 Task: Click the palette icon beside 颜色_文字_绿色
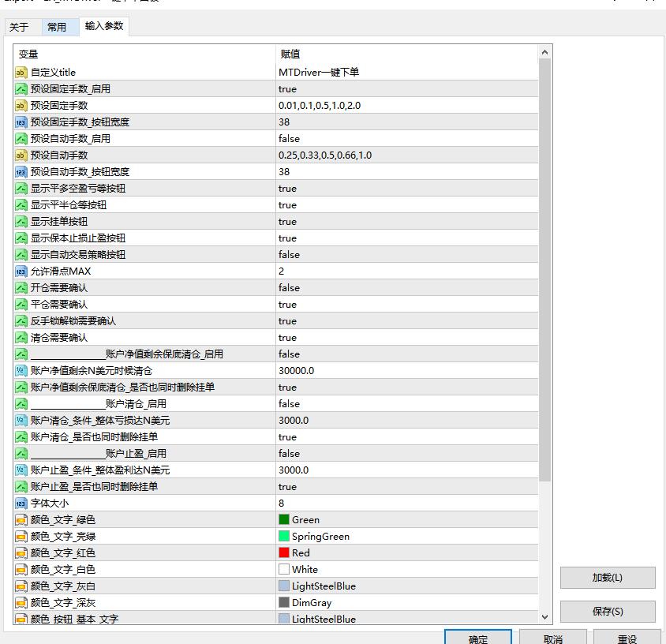click(x=21, y=519)
